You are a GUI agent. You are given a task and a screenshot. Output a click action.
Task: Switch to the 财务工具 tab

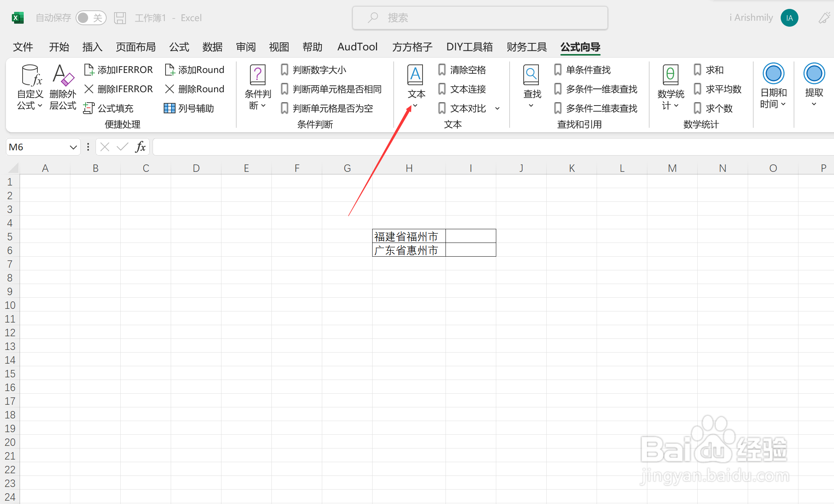pos(527,47)
